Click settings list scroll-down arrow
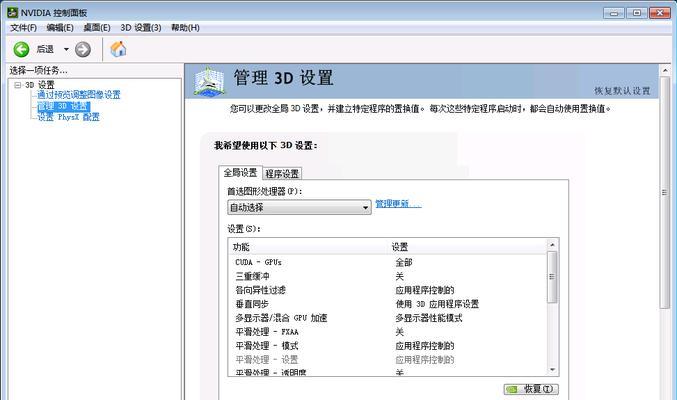This screenshot has width=677, height=400. [552, 370]
